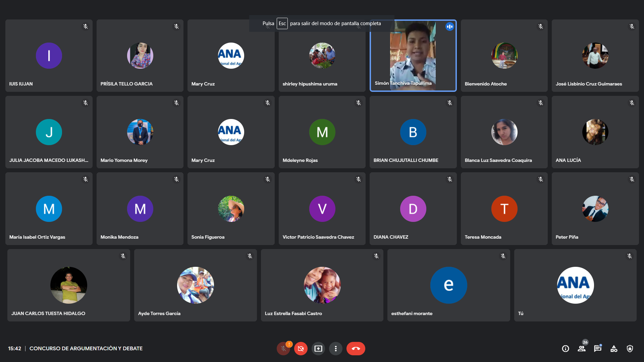Click the Esc key hint in fullscreen banner
Image resolution: width=644 pixels, height=362 pixels.
click(x=282, y=23)
